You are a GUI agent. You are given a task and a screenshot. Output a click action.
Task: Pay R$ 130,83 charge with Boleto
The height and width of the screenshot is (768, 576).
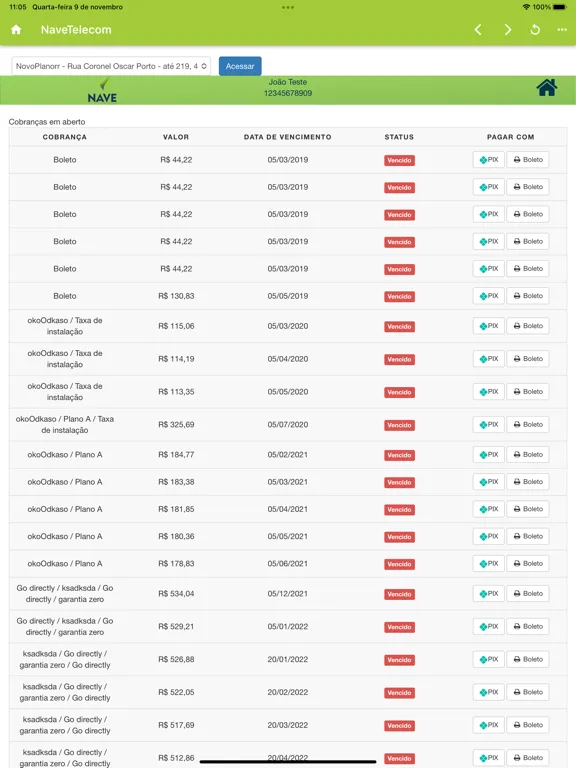tap(528, 296)
